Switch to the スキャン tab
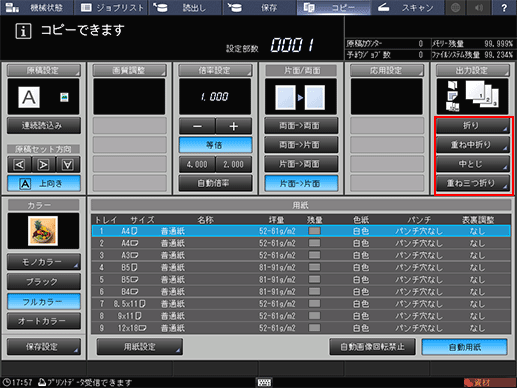 point(407,7)
